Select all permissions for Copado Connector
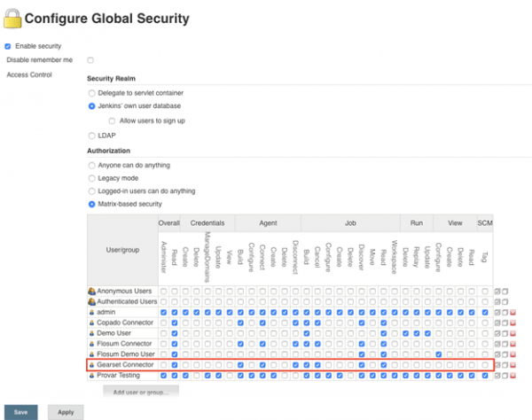Screen dimensions: 532x420 pyautogui.click(x=497, y=323)
